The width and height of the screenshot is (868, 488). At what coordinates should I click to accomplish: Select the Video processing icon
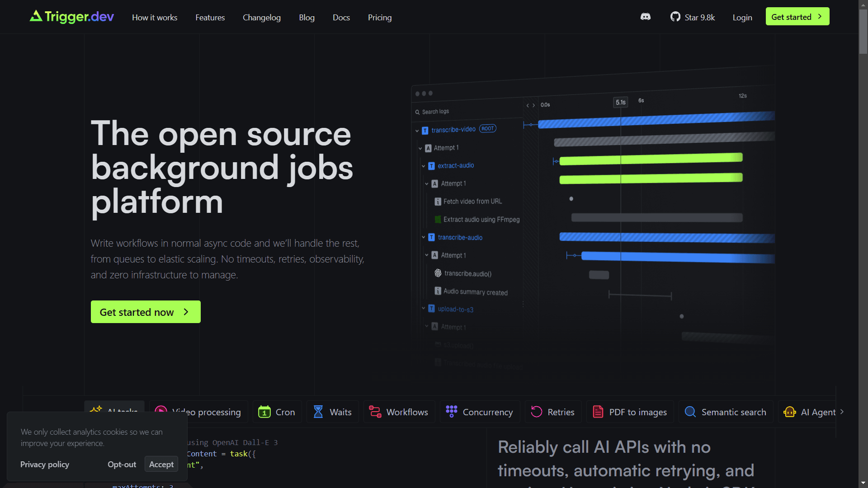click(x=161, y=412)
